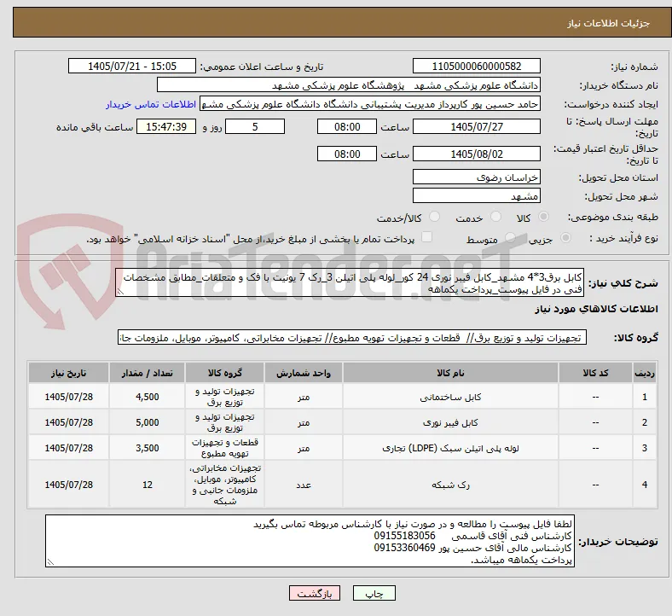Click phone number 09153360469

click(404, 548)
